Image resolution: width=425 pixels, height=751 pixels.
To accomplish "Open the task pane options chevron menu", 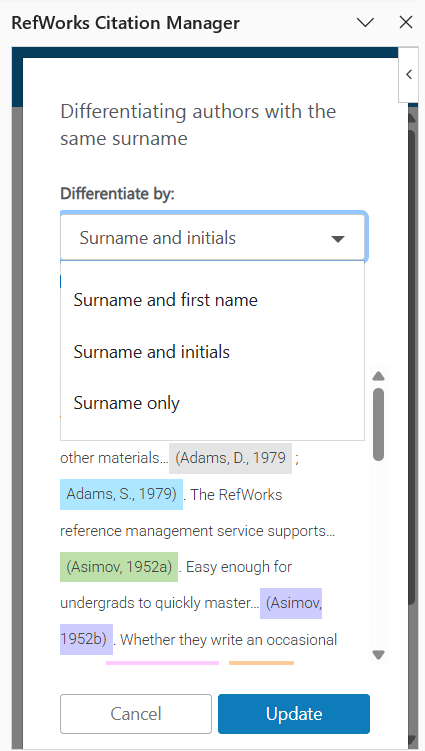I will [366, 22].
